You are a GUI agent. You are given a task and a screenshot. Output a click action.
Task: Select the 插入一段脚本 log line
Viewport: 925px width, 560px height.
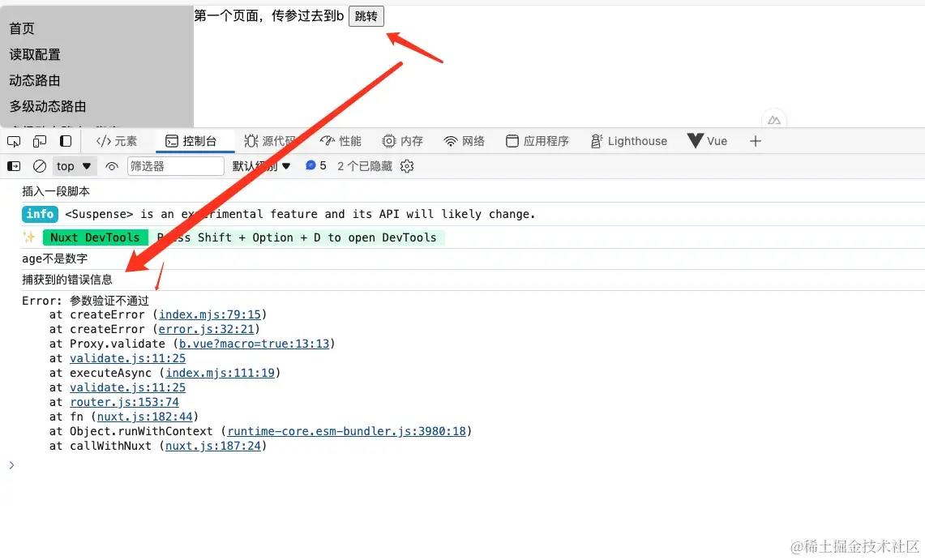click(56, 191)
